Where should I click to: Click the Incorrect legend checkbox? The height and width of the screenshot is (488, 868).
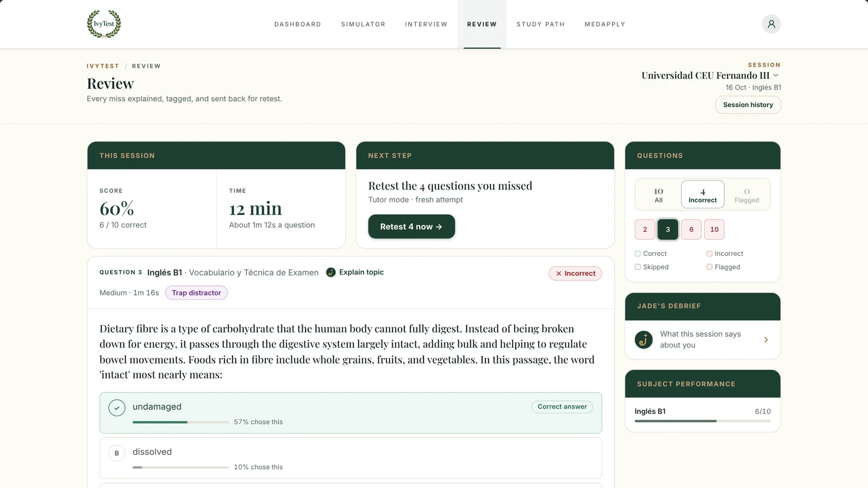(x=710, y=254)
